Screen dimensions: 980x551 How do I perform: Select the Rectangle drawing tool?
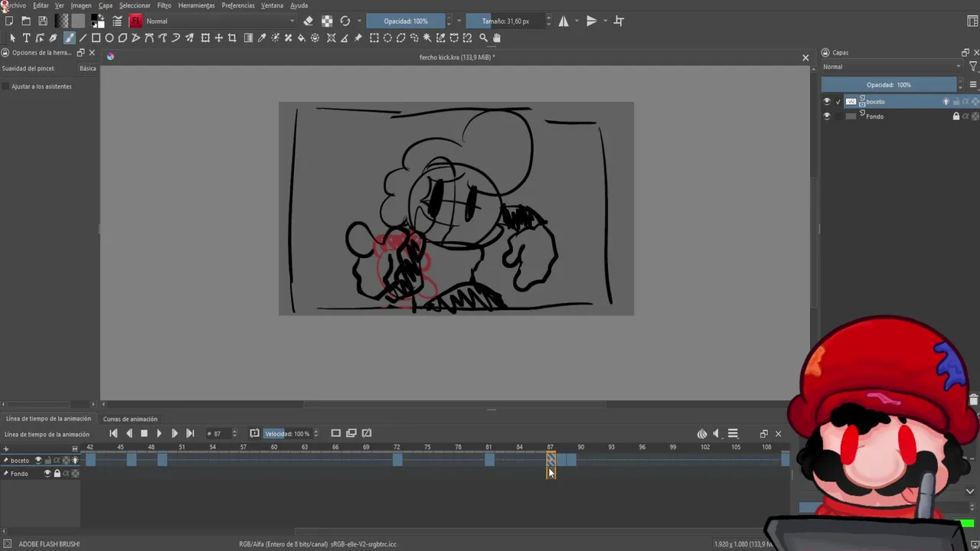coord(96,37)
